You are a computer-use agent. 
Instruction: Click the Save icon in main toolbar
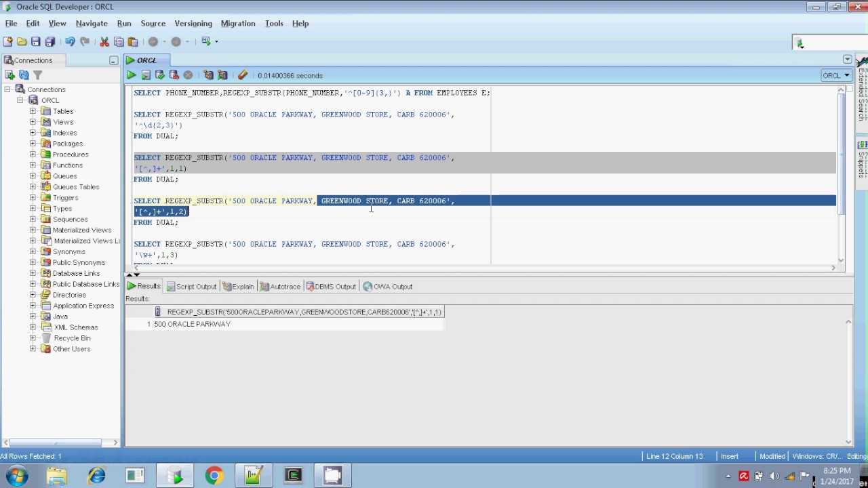click(x=35, y=42)
